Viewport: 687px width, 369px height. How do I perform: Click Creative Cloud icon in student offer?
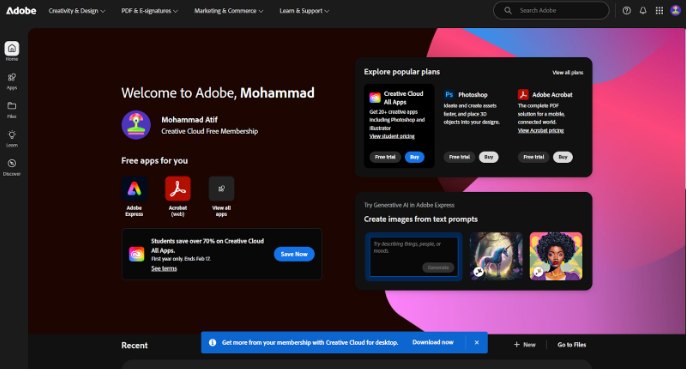pyautogui.click(x=137, y=254)
